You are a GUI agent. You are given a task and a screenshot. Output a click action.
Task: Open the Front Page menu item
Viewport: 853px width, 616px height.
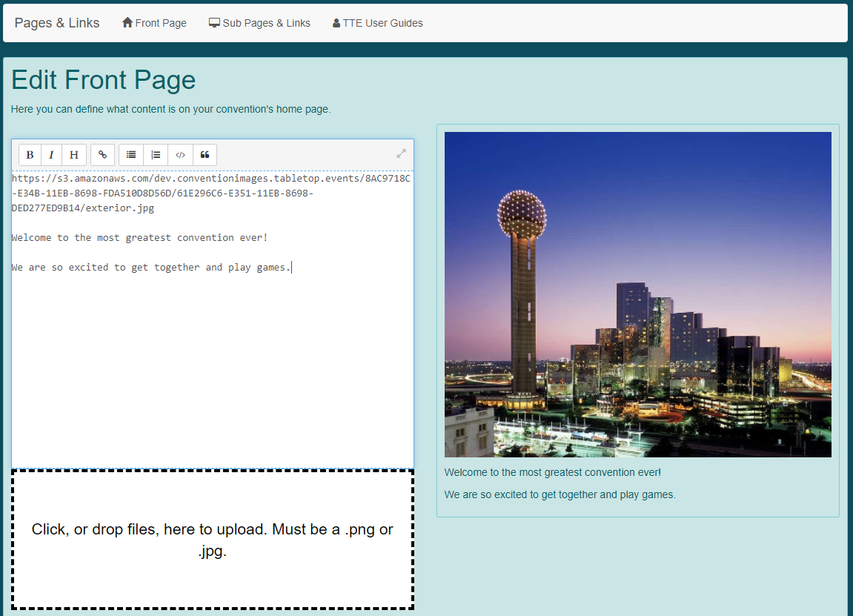tap(154, 23)
